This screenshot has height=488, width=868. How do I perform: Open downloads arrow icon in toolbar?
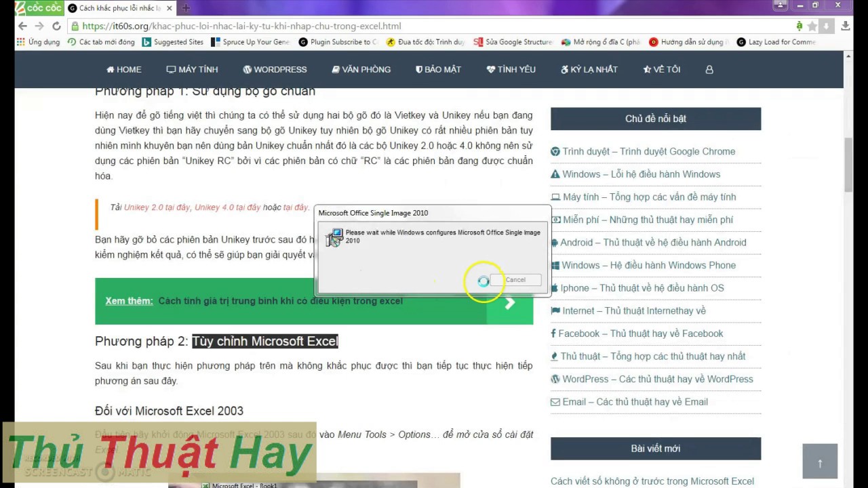[845, 26]
